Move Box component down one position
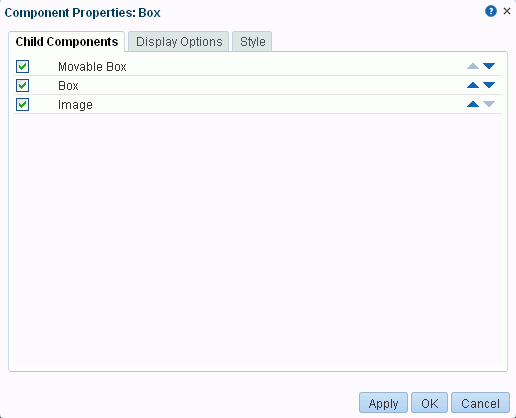Viewport: 516px width, 418px height. (x=489, y=85)
